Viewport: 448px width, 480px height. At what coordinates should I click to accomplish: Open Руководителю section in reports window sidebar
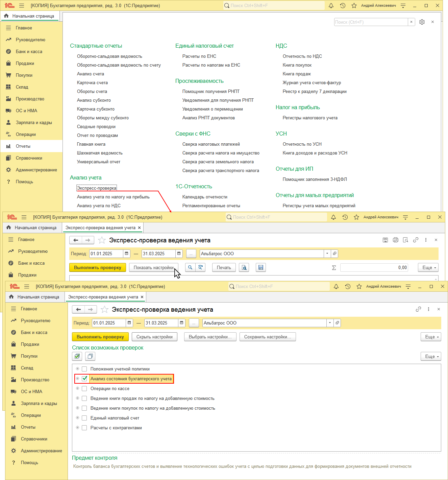coord(30,40)
